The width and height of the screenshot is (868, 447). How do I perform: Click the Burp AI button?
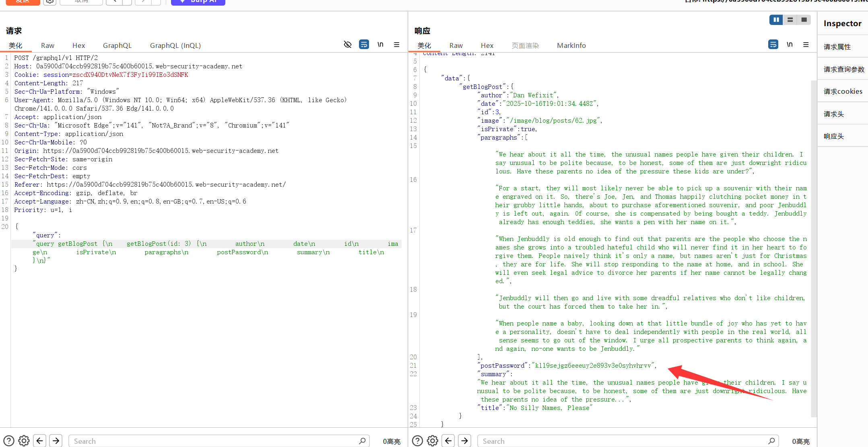[198, 2]
